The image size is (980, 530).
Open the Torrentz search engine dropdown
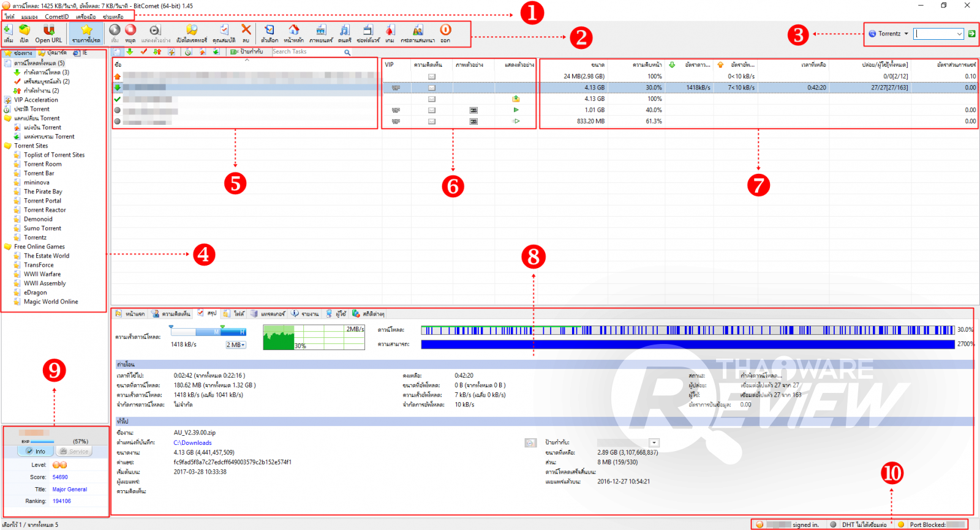click(x=889, y=34)
